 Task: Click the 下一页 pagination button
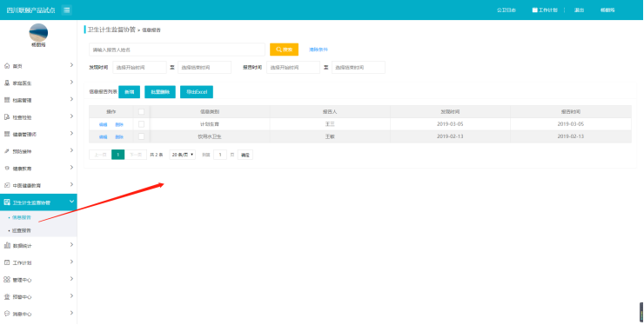click(x=136, y=155)
